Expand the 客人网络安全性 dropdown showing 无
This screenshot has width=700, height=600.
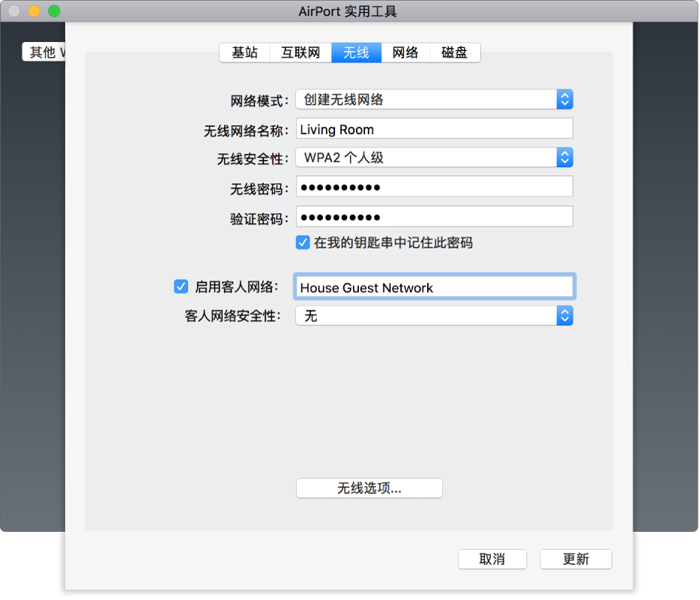[x=435, y=315]
